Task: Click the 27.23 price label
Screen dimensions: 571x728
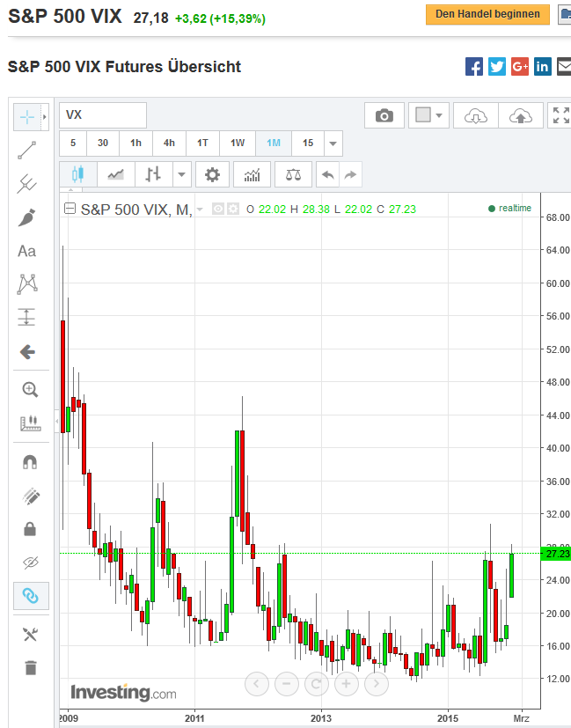Action: (556, 554)
